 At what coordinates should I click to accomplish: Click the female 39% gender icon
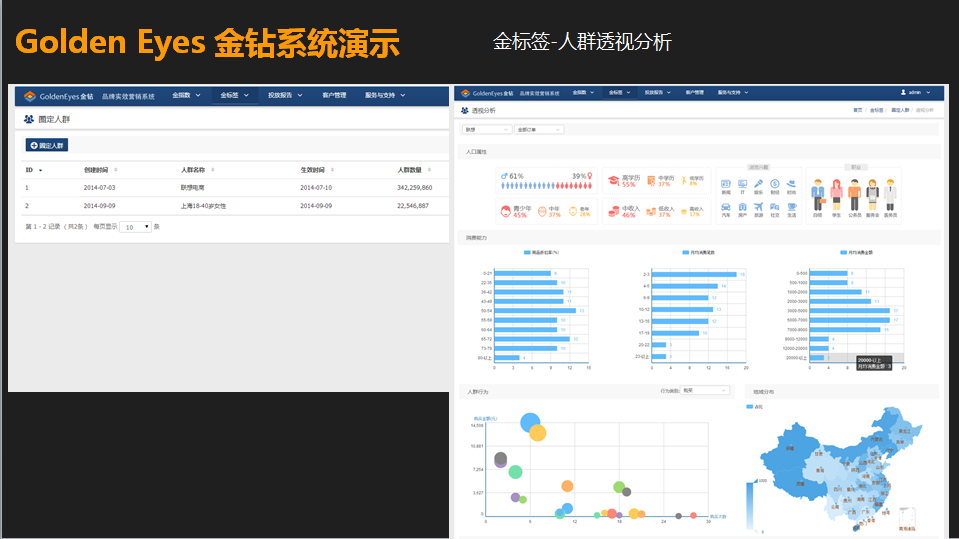[x=590, y=176]
